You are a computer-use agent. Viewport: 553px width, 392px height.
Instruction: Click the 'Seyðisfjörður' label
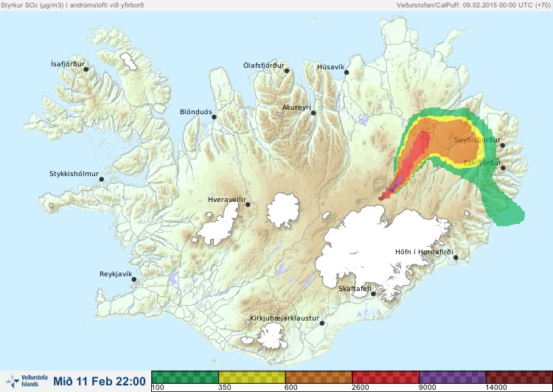tap(477, 140)
